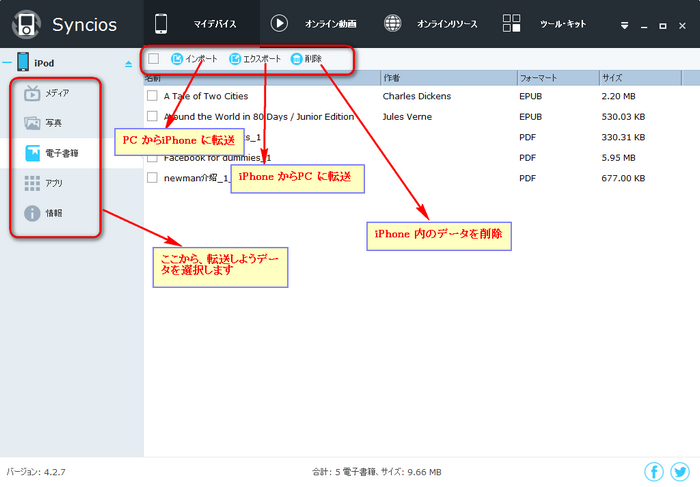Toggle the select-all checkbox in toolbar

(154, 58)
